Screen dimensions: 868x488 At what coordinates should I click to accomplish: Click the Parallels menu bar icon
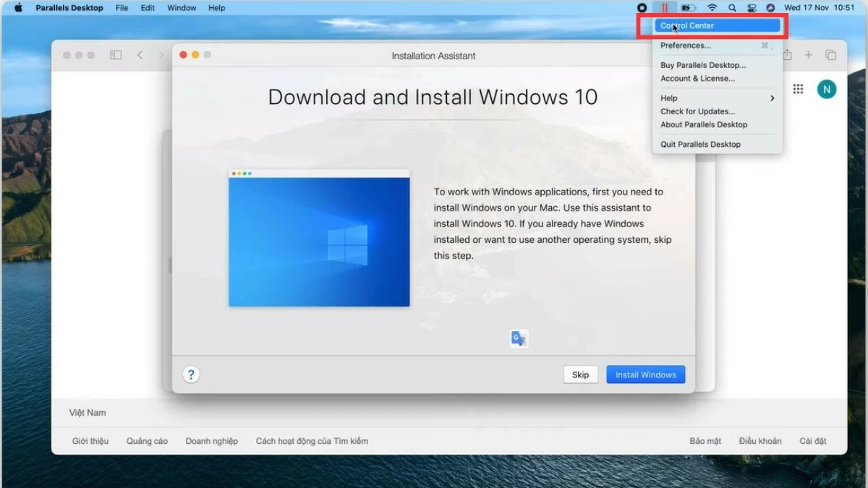pyautogui.click(x=664, y=8)
